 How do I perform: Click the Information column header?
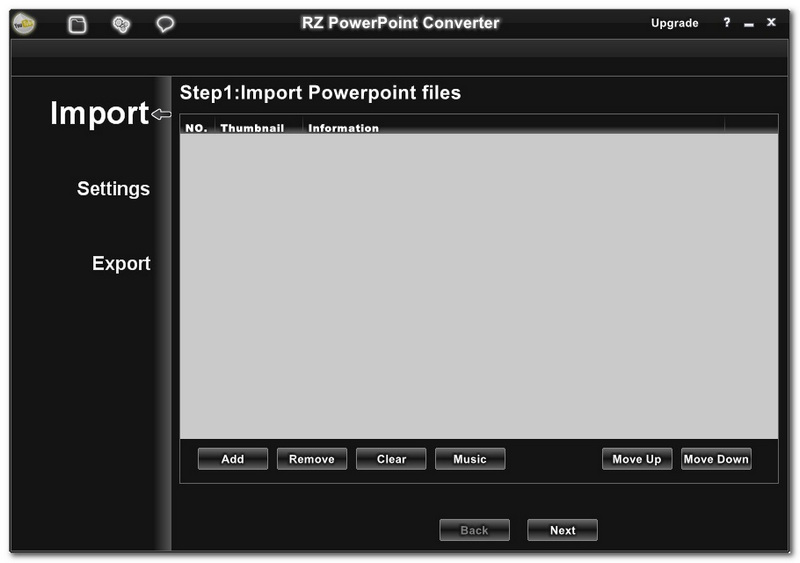[514, 128]
